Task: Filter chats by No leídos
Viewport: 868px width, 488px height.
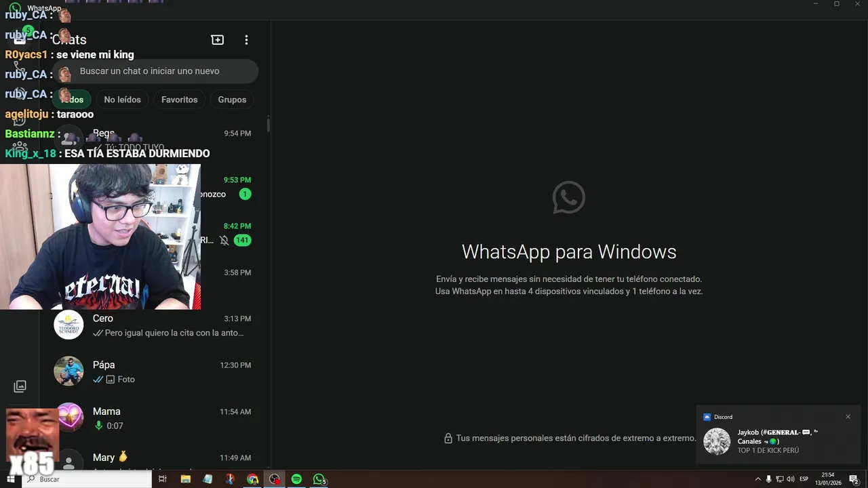Action: point(123,100)
